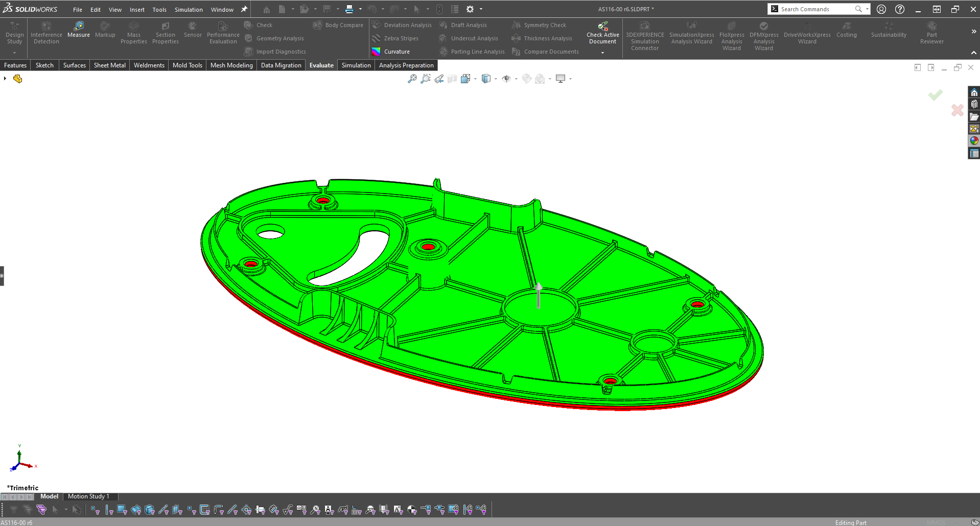
Task: Click Zoom to Fit icon
Action: 412,79
